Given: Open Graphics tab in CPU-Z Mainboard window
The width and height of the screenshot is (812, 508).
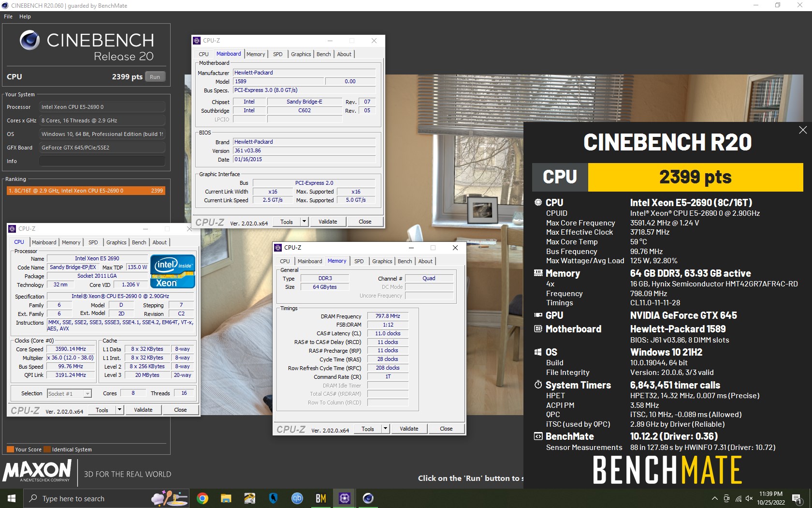Looking at the screenshot, I should click(301, 54).
